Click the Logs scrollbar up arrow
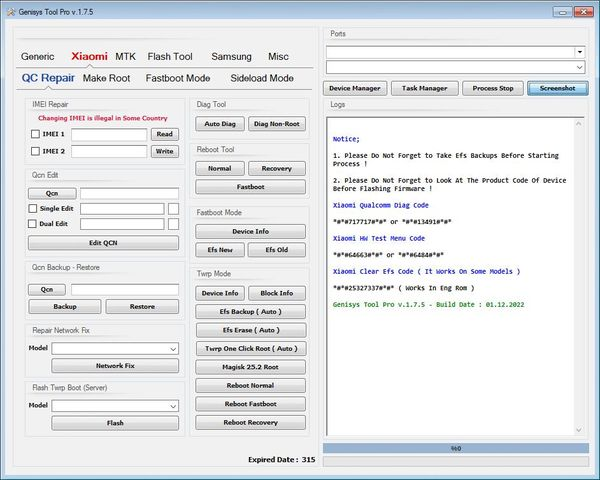This screenshot has height=480, width=600. click(x=579, y=124)
